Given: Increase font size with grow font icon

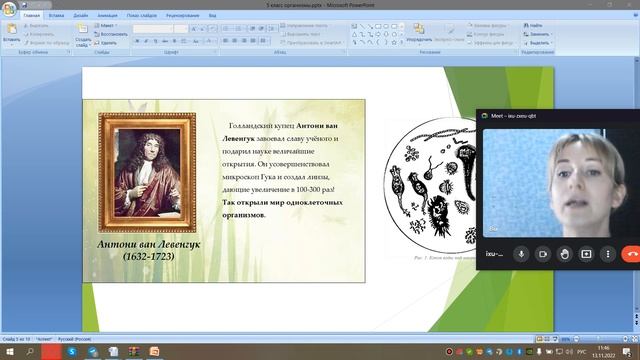Looking at the screenshot, I should (194, 29).
